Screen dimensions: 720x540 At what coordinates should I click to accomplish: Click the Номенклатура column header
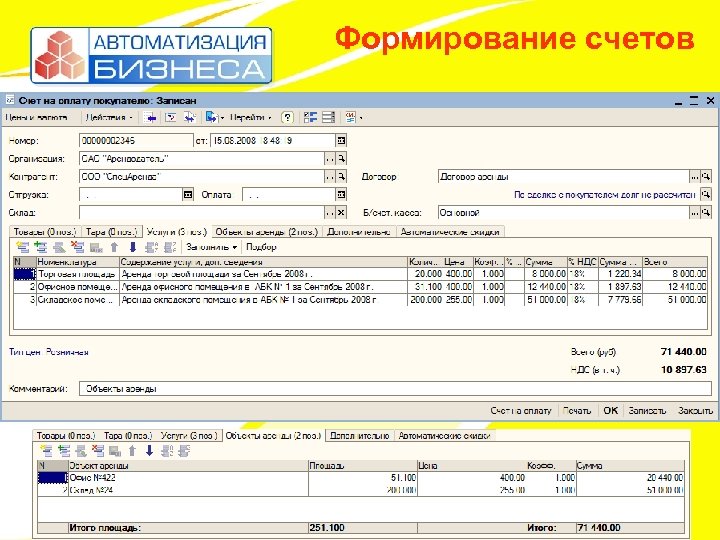click(x=77, y=262)
